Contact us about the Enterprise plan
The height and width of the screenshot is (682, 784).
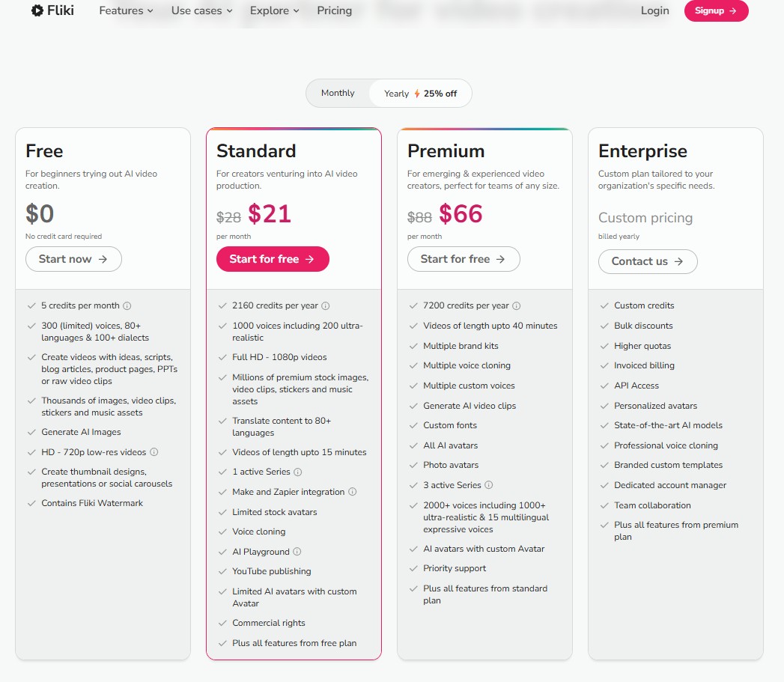(x=647, y=261)
